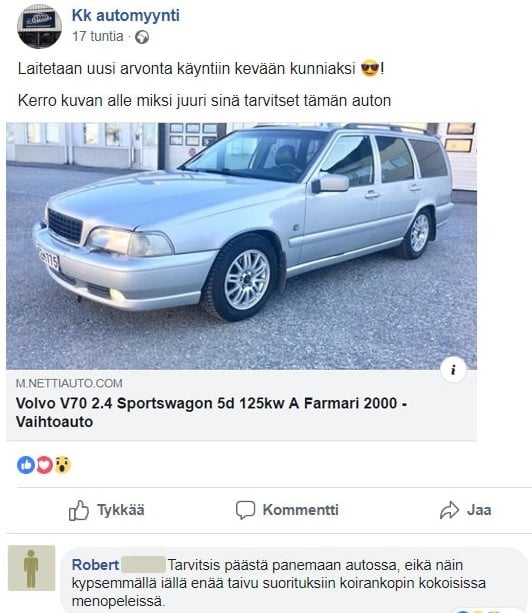Click the link info 'i' icon
Viewport: 532px width, 613px height.
click(453, 369)
